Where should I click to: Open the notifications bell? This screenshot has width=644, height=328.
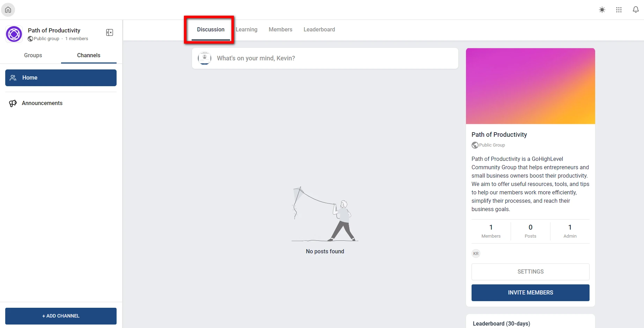pyautogui.click(x=636, y=10)
